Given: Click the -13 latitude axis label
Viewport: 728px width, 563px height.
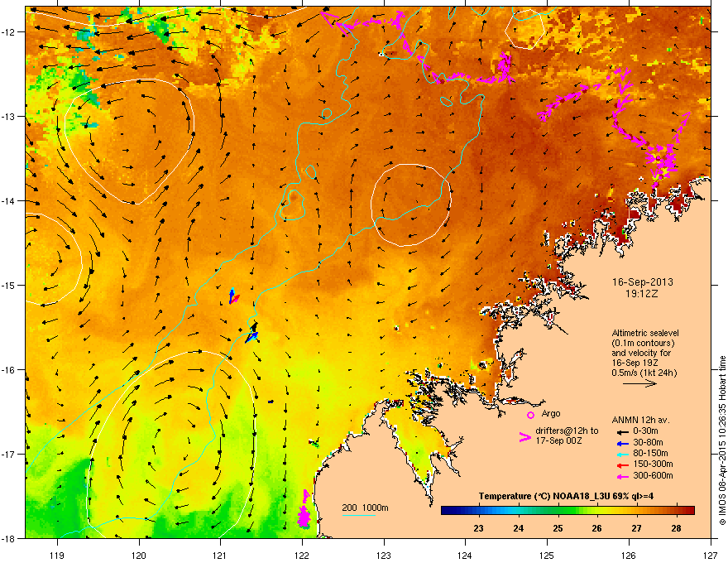Looking at the screenshot, I should pos(8,116).
